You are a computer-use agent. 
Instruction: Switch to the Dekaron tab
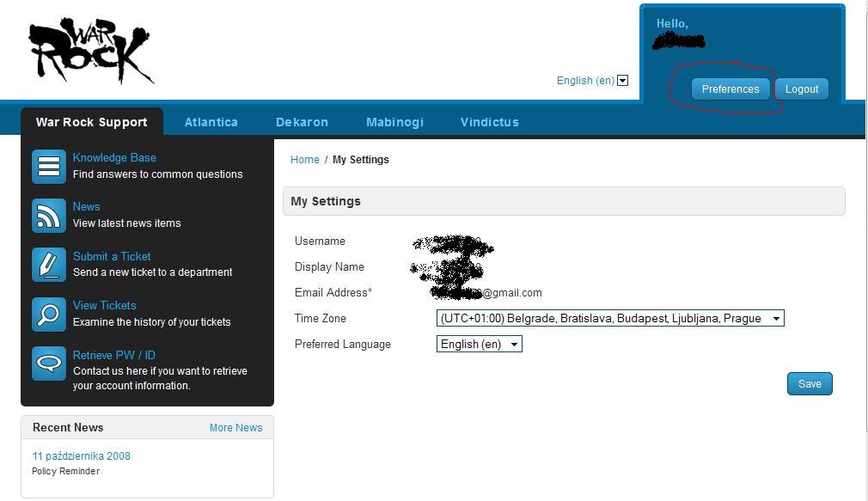[302, 122]
